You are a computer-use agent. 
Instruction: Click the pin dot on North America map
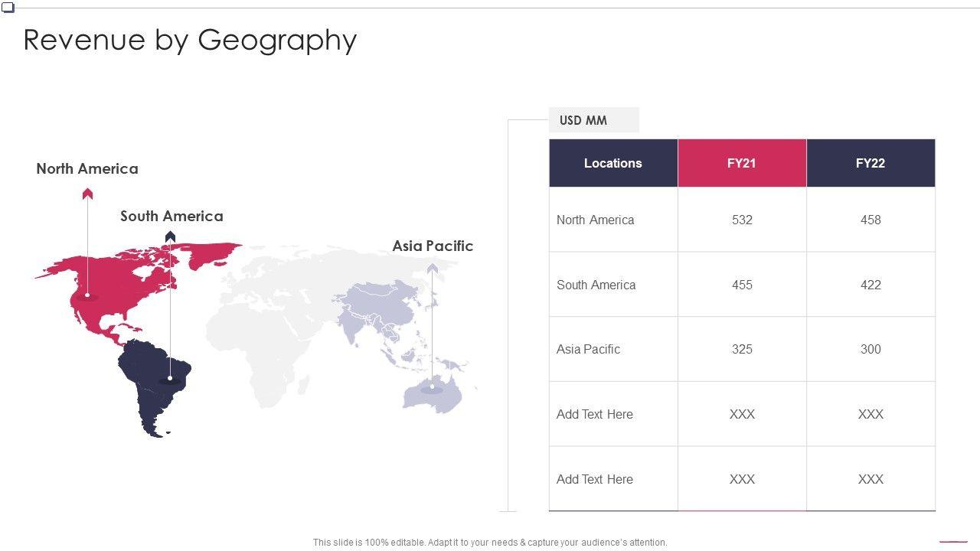(x=87, y=295)
